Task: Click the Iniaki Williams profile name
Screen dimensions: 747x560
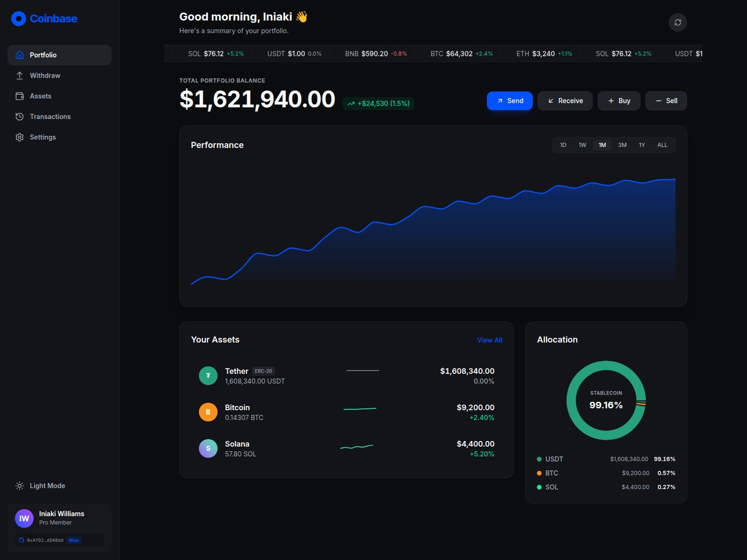Action: pyautogui.click(x=62, y=514)
